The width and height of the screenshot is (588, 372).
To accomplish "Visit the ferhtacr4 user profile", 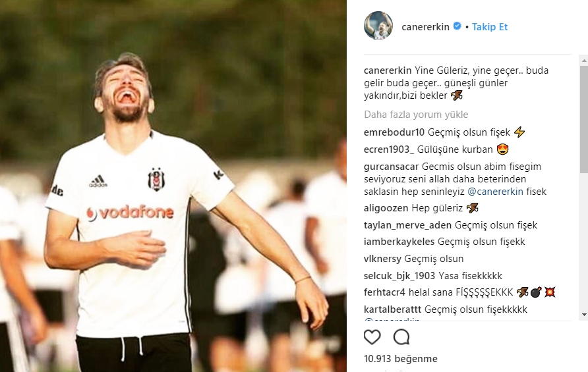I will point(384,292).
